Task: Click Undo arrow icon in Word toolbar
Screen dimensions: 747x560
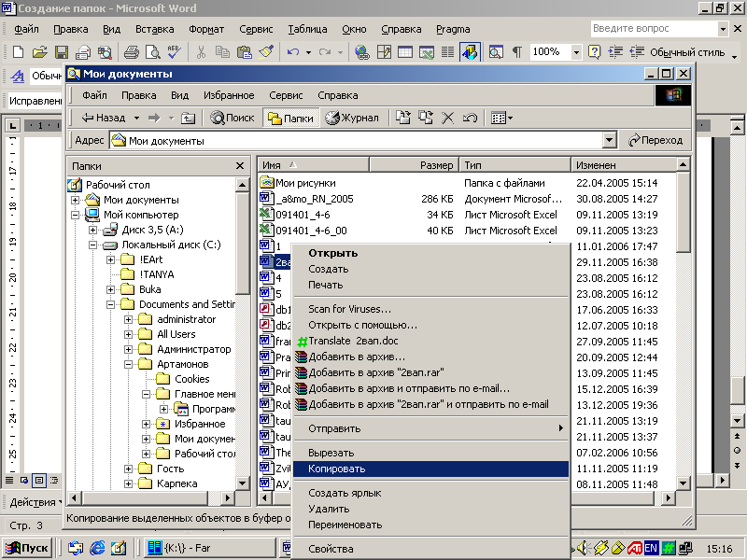Action: 292,52
